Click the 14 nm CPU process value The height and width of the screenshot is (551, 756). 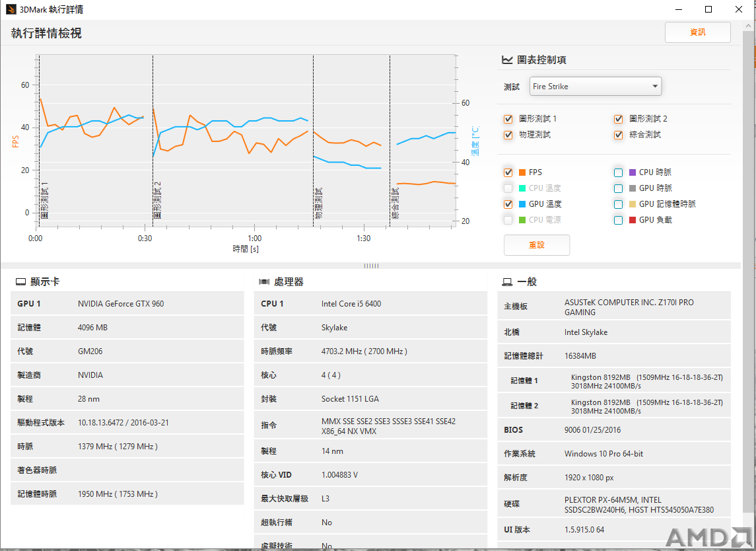coord(333,451)
